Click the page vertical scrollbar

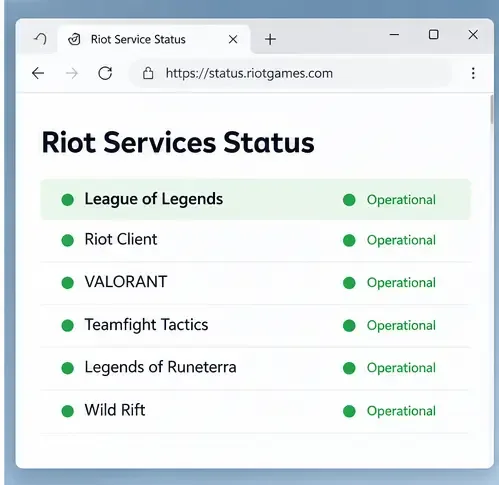tap(491, 110)
